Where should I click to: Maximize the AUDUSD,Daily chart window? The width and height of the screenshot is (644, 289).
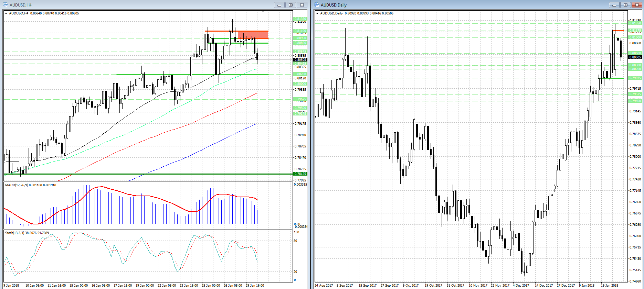[x=625, y=5]
